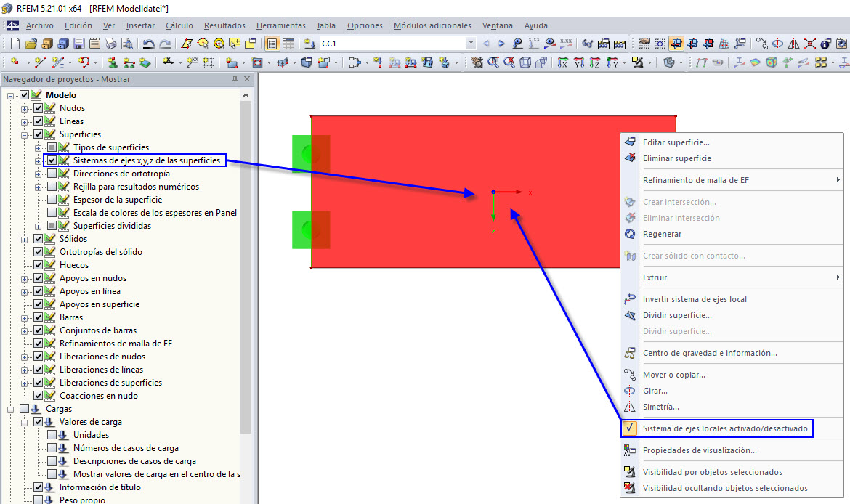Viewport: 850px width, 504px height.
Task: Collapse the Superficies tree node
Action: (x=25, y=134)
